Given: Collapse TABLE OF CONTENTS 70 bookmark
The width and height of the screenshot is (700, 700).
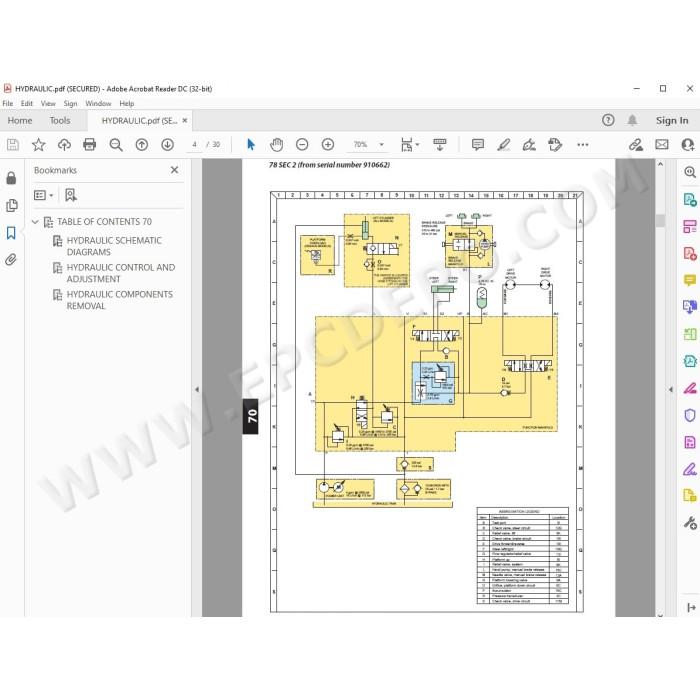Looking at the screenshot, I should click(35, 221).
